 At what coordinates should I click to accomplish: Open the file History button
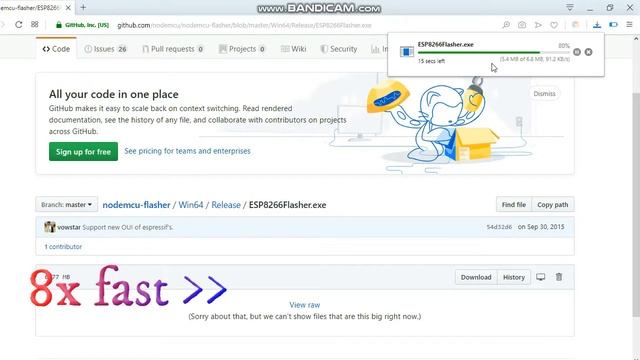514,277
